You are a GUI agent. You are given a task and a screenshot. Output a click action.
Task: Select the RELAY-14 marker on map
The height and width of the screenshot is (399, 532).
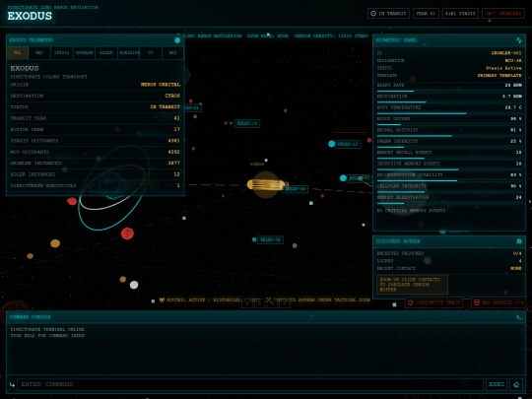click(x=247, y=123)
